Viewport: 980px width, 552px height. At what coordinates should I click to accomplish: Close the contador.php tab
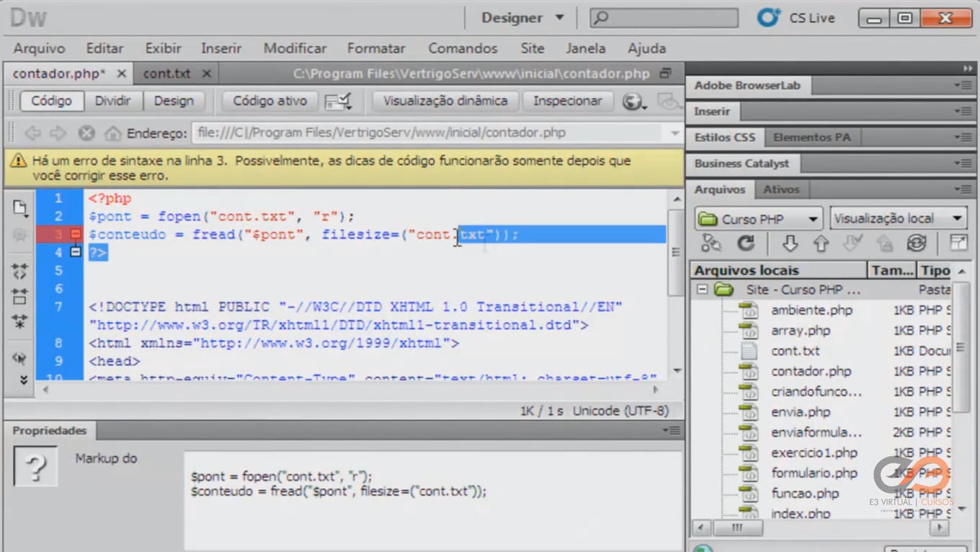click(x=121, y=74)
